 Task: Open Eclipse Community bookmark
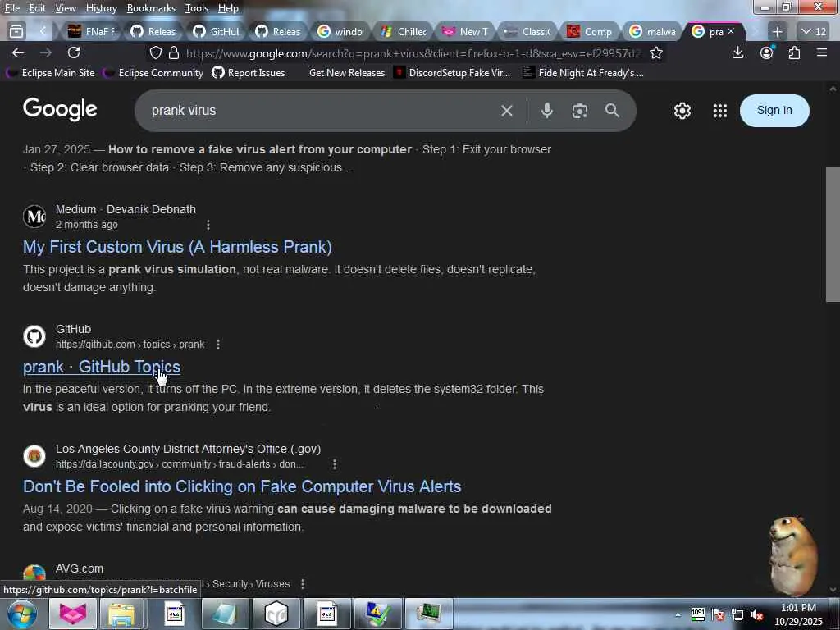tap(153, 73)
